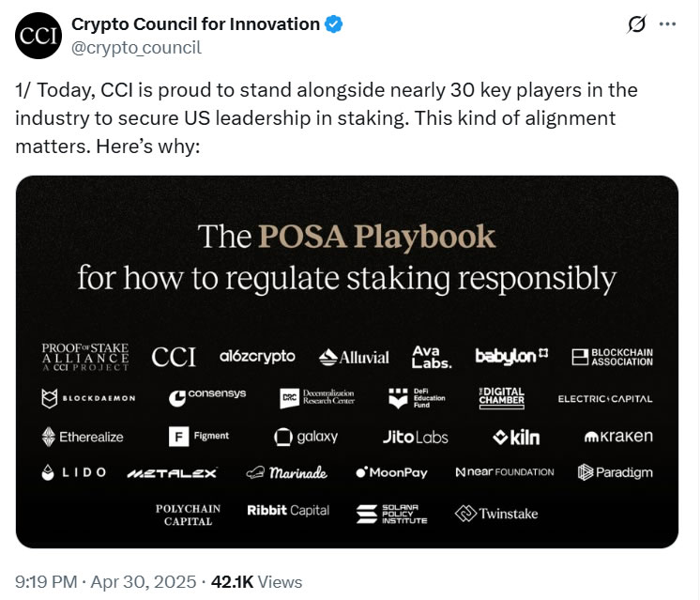
Task: Click the Lido logo in image
Action: point(76,472)
